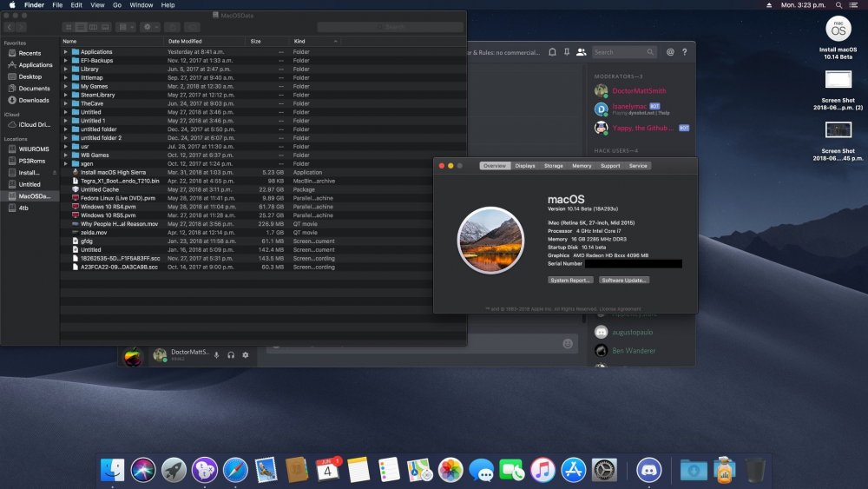Sort Finder list by Date Modified column
The image size is (868, 489).
[205, 42]
